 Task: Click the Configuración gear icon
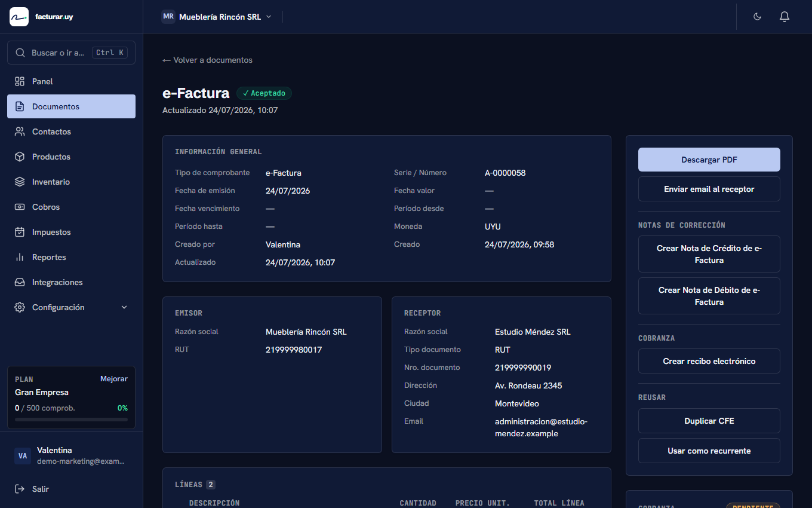pyautogui.click(x=20, y=307)
